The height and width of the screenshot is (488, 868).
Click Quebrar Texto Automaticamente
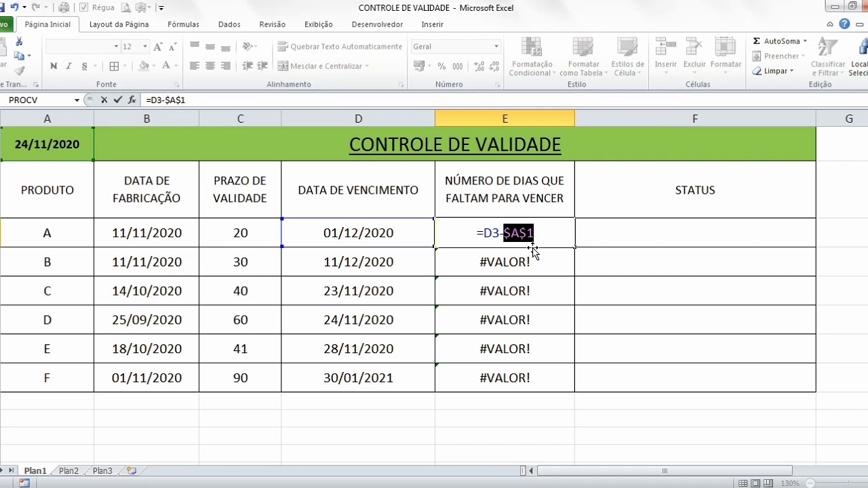tap(340, 46)
